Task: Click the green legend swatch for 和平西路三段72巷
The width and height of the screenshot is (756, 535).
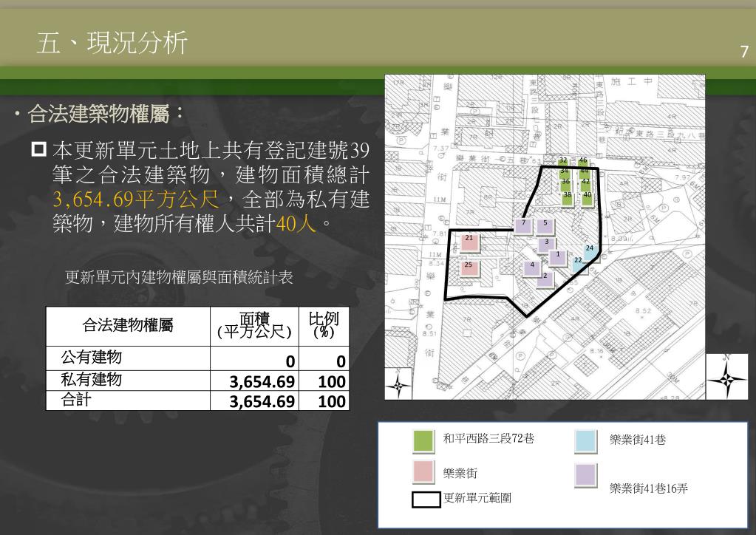Action: pos(423,440)
